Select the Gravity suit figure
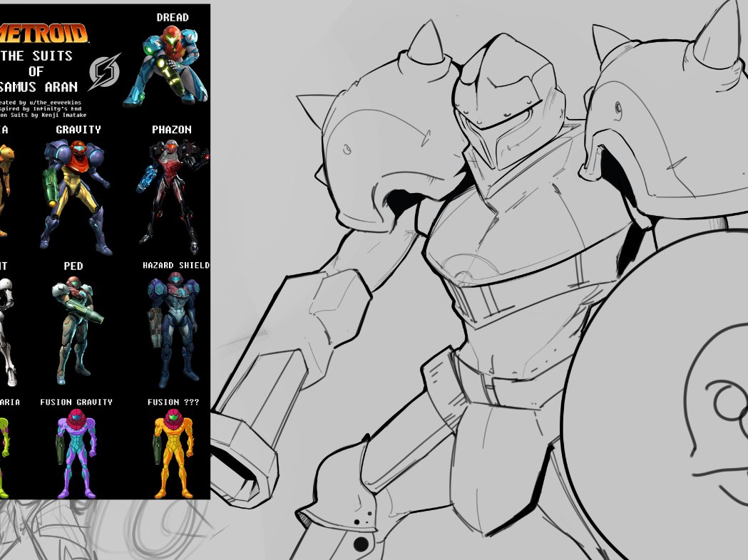 tap(76, 197)
